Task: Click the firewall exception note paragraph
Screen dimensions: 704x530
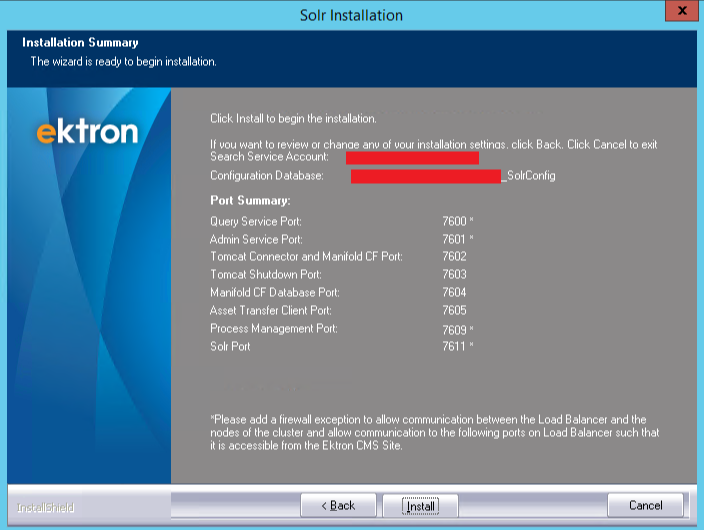Action: pos(435,433)
